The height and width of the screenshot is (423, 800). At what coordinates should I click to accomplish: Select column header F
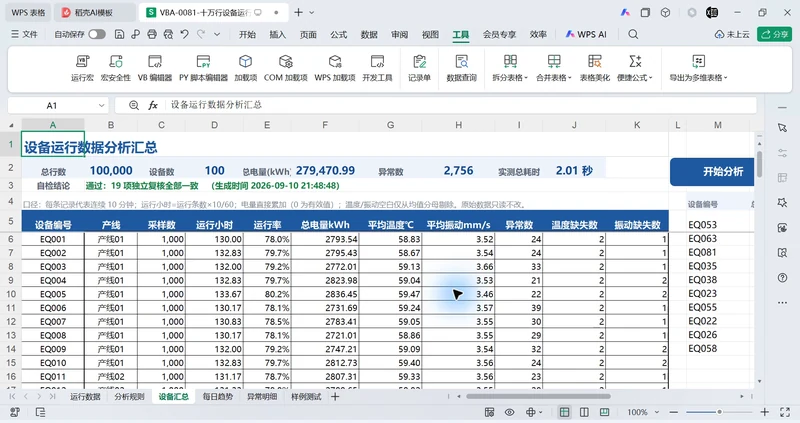click(x=324, y=125)
